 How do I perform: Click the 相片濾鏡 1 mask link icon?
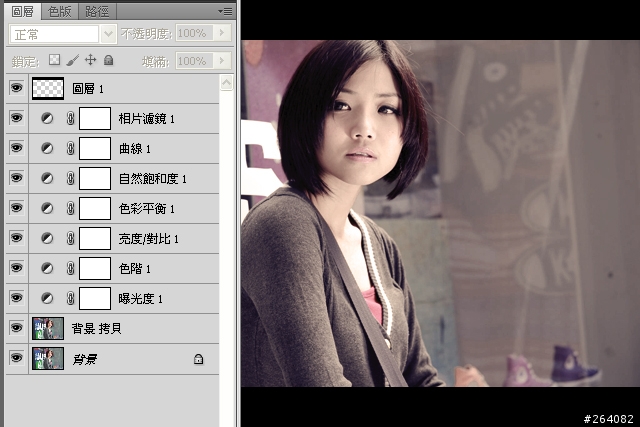click(x=70, y=118)
